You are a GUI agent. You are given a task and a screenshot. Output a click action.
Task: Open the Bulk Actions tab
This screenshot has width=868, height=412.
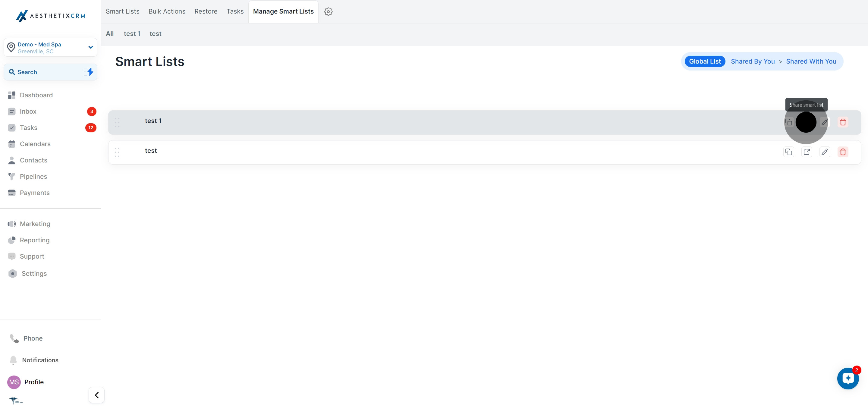(x=167, y=11)
